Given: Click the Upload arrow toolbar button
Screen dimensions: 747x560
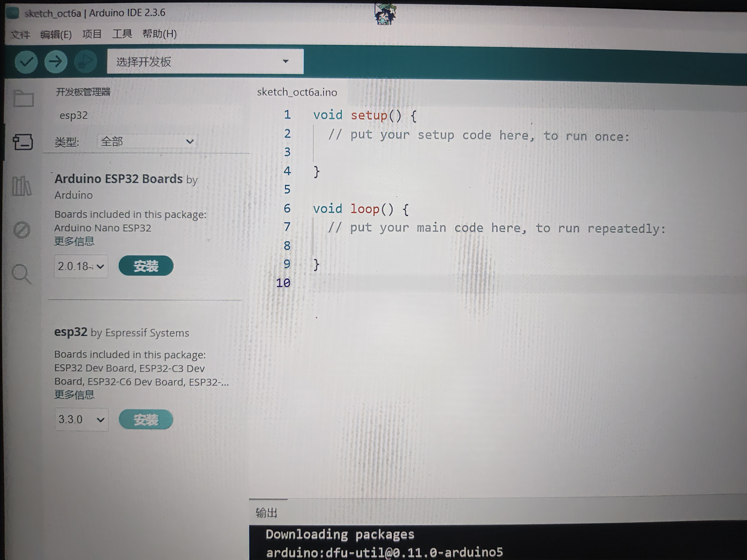Looking at the screenshot, I should click(x=56, y=62).
